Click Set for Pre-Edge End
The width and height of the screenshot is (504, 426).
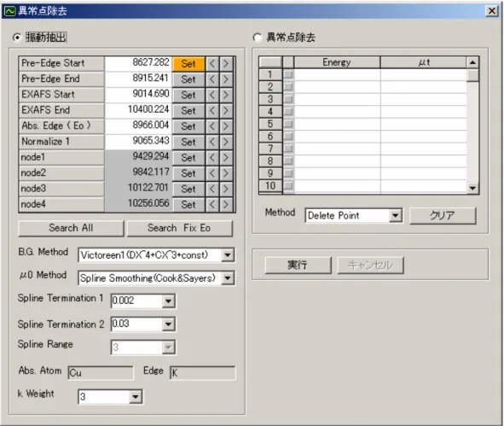pyautogui.click(x=188, y=79)
